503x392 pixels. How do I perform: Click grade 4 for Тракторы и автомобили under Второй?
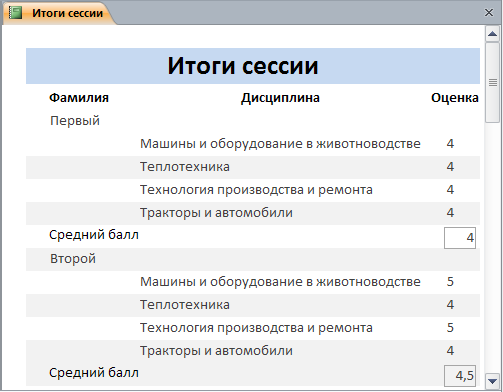coord(450,351)
